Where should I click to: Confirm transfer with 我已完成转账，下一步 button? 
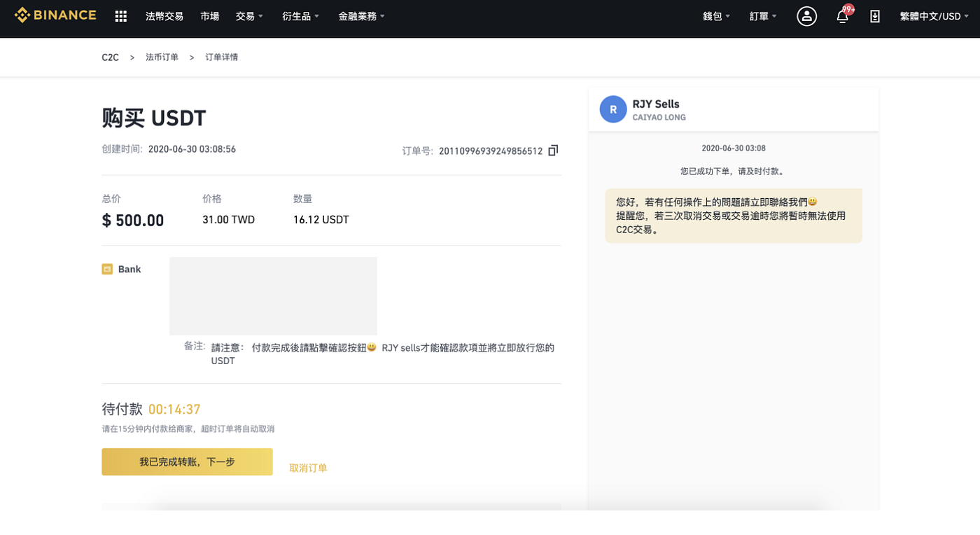187,462
